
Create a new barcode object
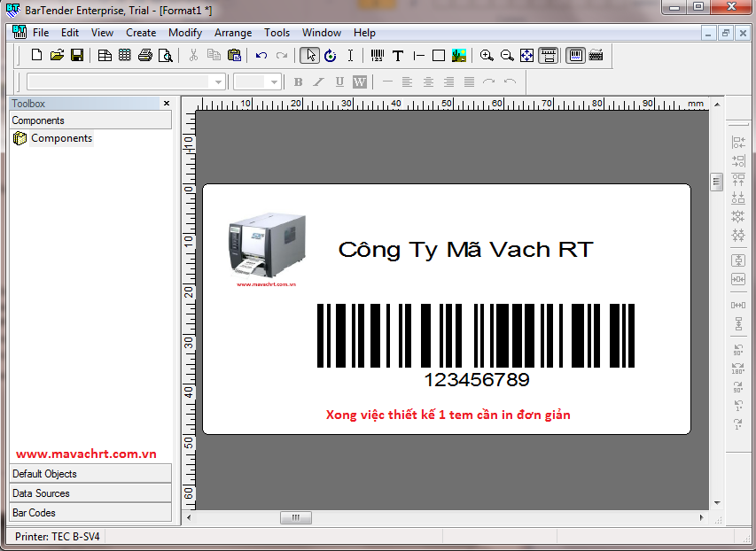[378, 55]
